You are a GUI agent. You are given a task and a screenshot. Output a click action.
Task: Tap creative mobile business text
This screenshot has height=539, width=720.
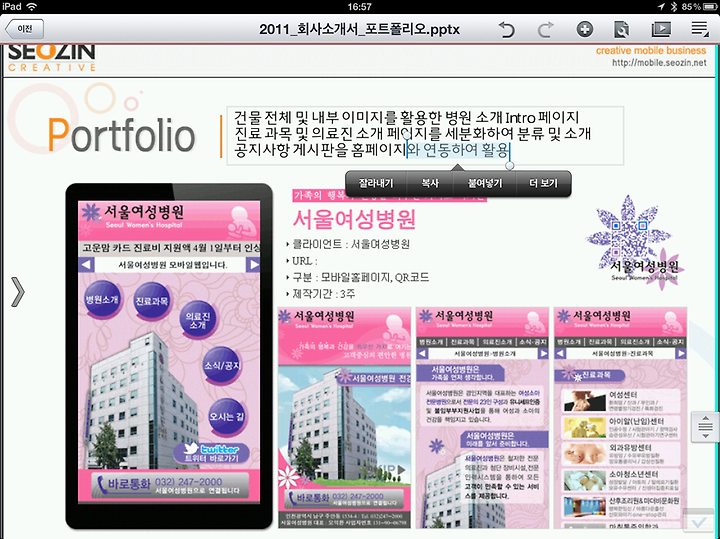pos(651,51)
